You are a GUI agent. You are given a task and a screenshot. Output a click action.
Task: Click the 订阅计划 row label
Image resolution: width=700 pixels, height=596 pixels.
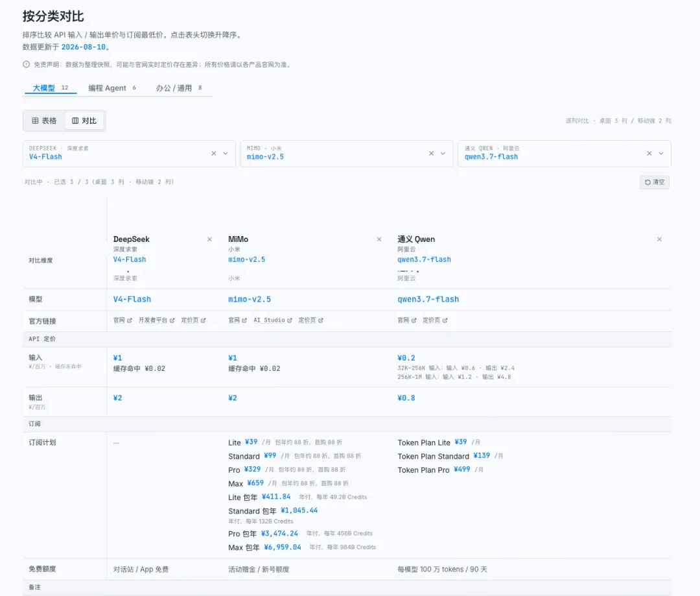click(x=42, y=442)
